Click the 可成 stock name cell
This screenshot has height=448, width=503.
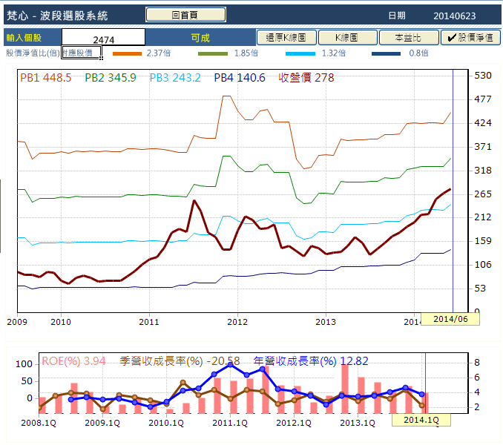coord(200,38)
